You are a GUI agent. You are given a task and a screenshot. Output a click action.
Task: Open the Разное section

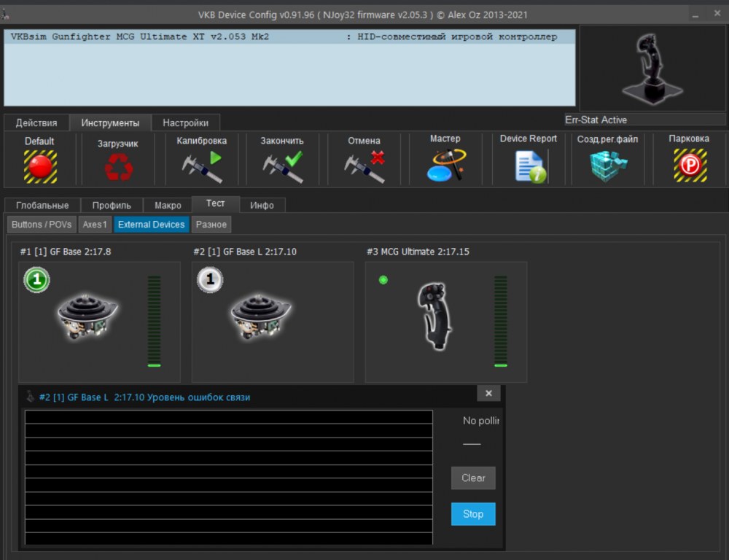pos(211,225)
